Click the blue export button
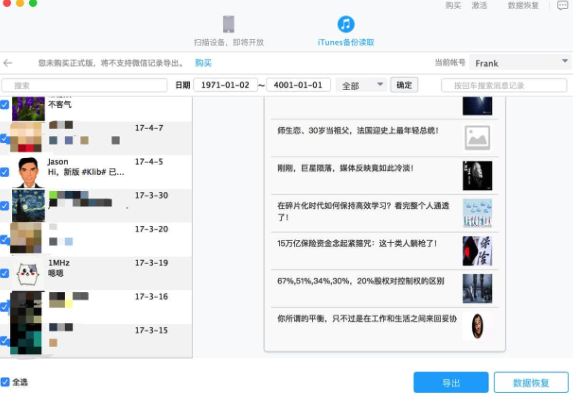This screenshot has width=573, height=396. click(451, 382)
